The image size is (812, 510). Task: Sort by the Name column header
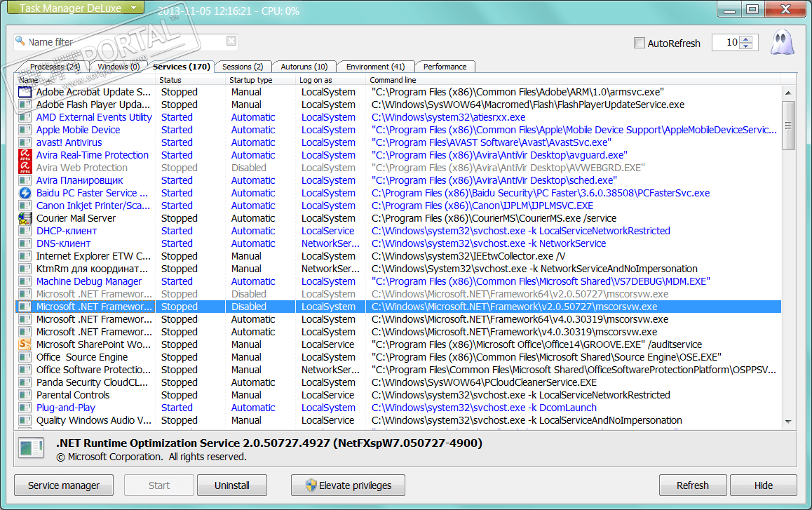[x=85, y=80]
